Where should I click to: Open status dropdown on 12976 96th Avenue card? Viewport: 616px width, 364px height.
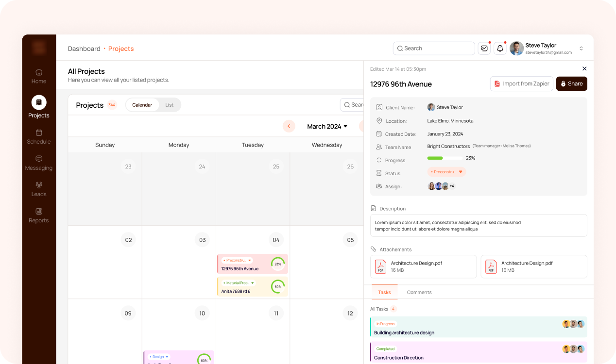(x=237, y=260)
